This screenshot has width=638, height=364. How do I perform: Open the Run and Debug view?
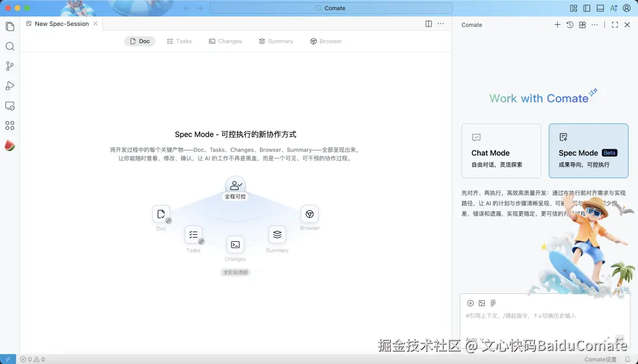point(10,86)
